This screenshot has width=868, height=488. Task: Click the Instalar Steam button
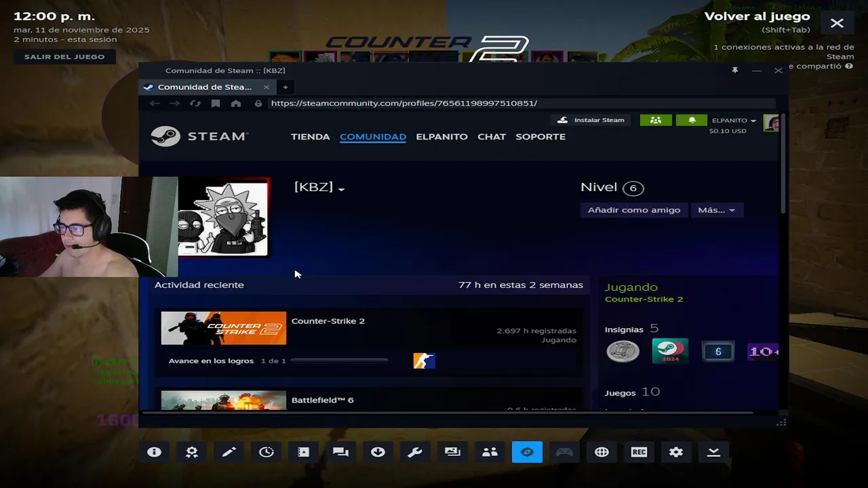[591, 120]
